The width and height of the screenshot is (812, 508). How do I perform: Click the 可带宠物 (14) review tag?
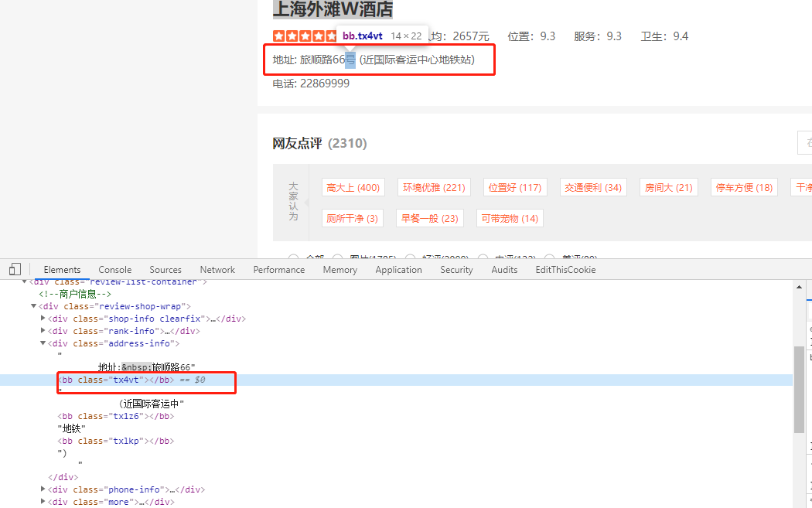(x=510, y=219)
